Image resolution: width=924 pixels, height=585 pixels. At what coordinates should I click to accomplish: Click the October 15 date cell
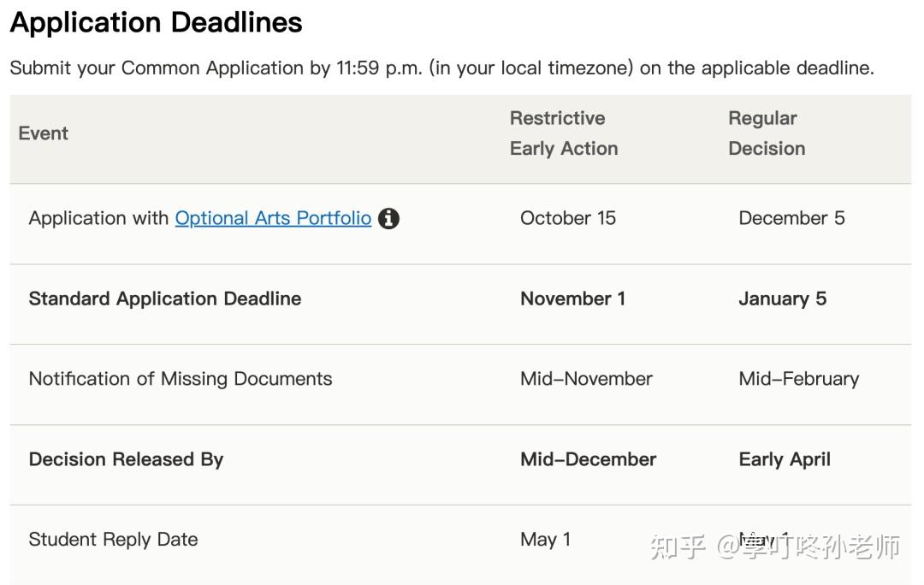[567, 218]
